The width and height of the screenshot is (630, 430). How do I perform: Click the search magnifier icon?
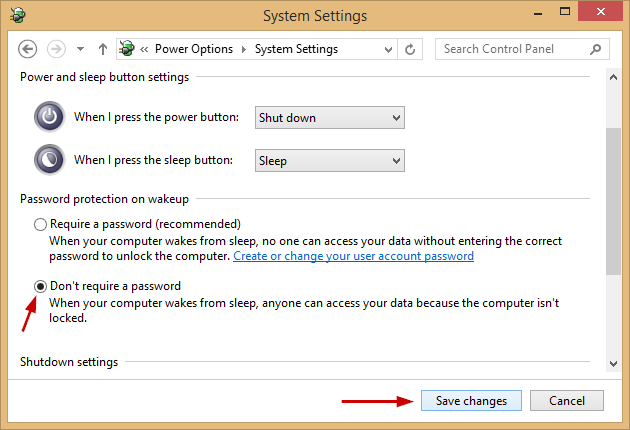click(x=596, y=49)
